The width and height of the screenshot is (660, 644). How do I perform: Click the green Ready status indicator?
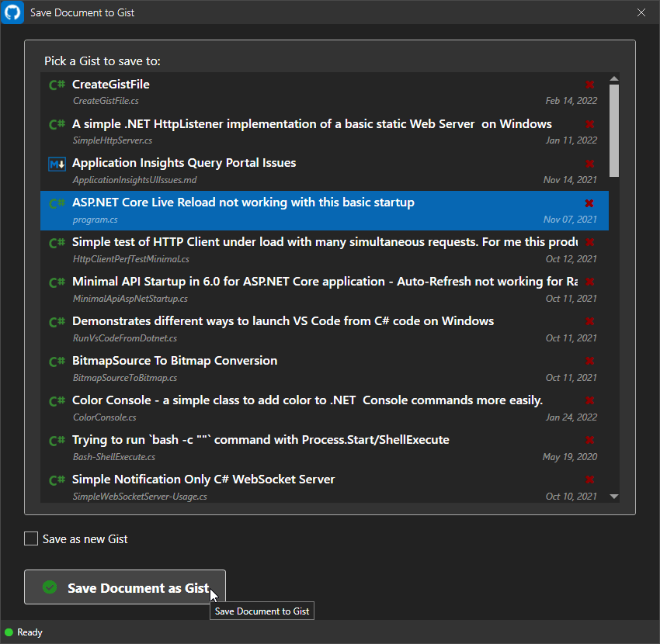pyautogui.click(x=9, y=632)
